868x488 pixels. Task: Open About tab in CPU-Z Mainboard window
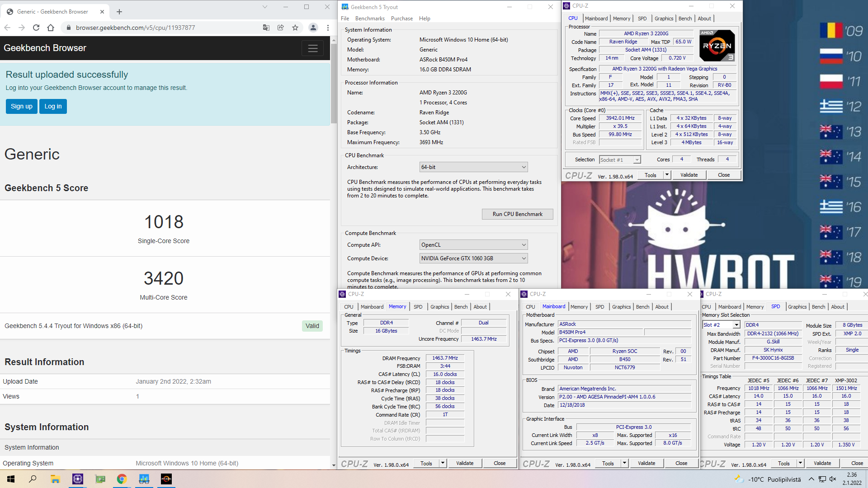(x=662, y=307)
